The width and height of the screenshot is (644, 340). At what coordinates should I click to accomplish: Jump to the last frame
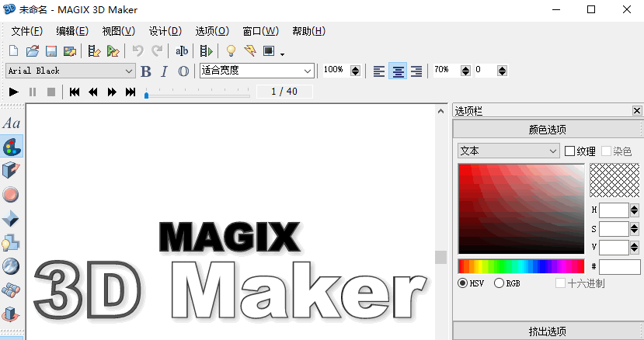(131, 92)
